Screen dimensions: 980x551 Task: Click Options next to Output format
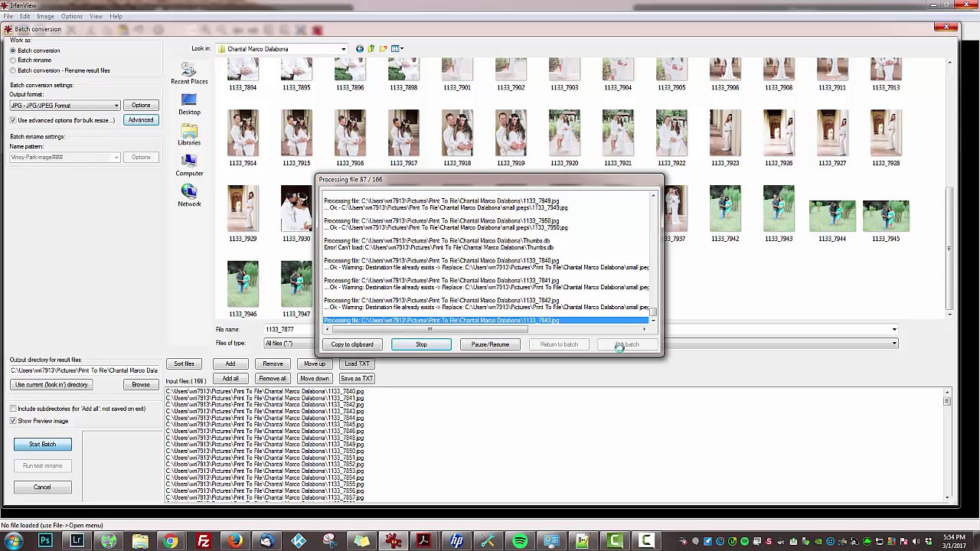coord(141,106)
